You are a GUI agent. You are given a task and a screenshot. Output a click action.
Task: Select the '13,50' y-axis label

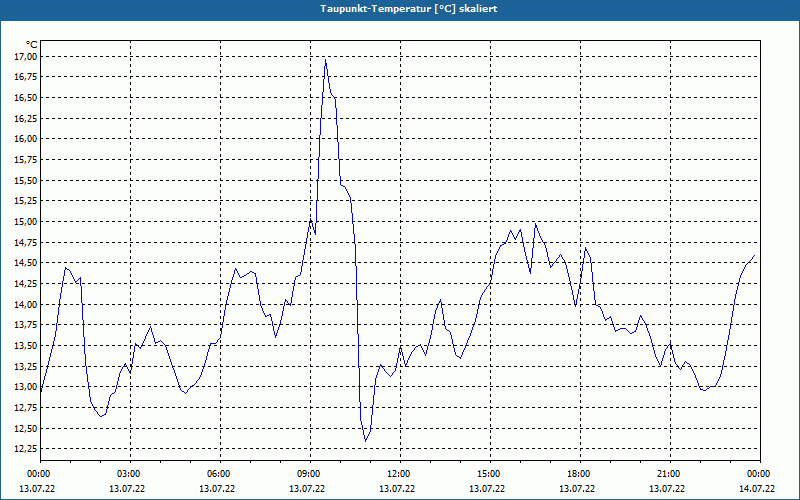(26, 345)
